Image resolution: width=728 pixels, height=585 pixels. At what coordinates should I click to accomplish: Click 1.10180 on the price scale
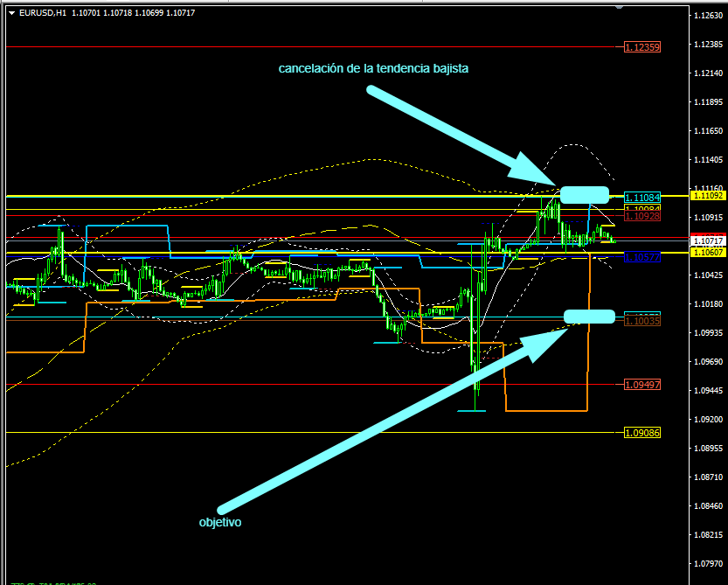709,304
